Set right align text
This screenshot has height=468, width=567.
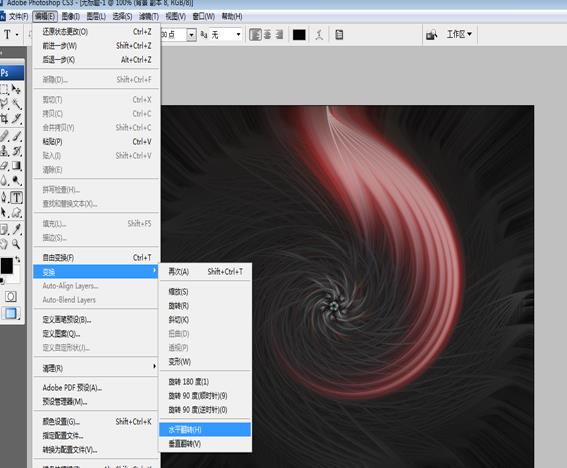[x=279, y=35]
